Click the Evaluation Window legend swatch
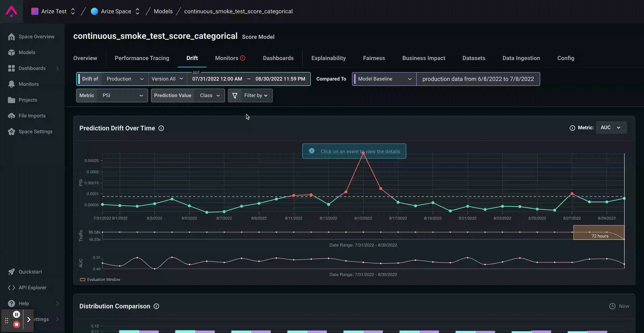 coord(82,279)
